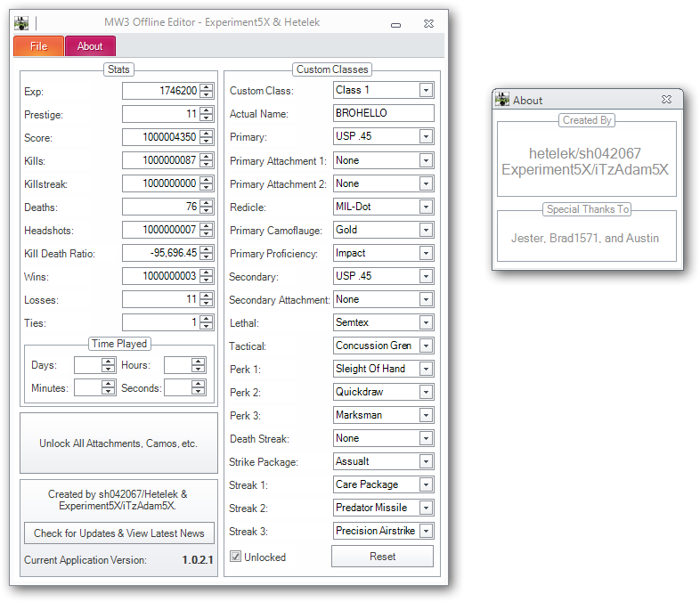Increase the Minutes played spinner
700x602 pixels.
pos(108,384)
